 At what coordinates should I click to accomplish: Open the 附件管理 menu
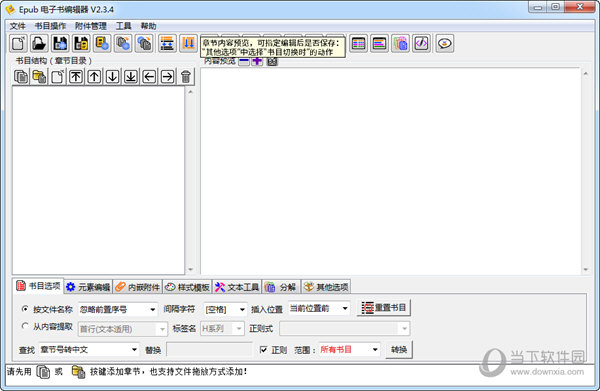click(x=91, y=26)
